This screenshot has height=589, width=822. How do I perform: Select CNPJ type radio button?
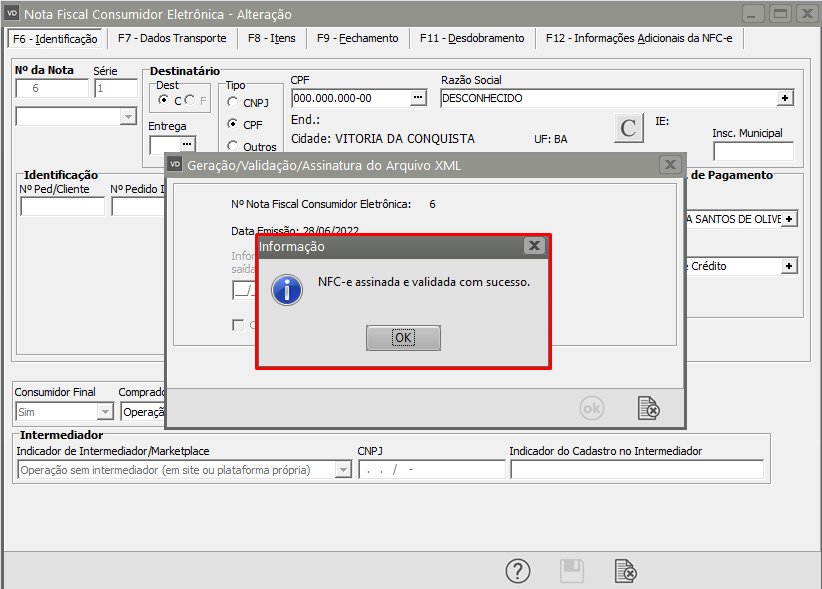(x=232, y=102)
